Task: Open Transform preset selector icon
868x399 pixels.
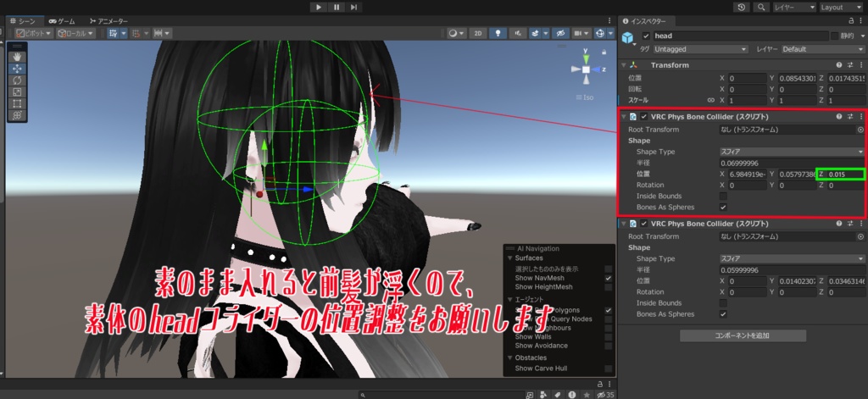Action: [849, 65]
